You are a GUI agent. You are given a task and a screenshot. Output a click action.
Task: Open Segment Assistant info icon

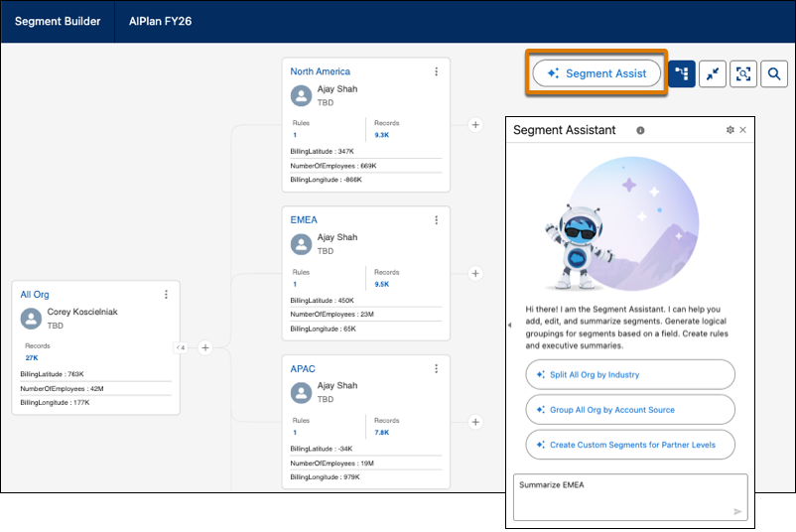pos(640,130)
